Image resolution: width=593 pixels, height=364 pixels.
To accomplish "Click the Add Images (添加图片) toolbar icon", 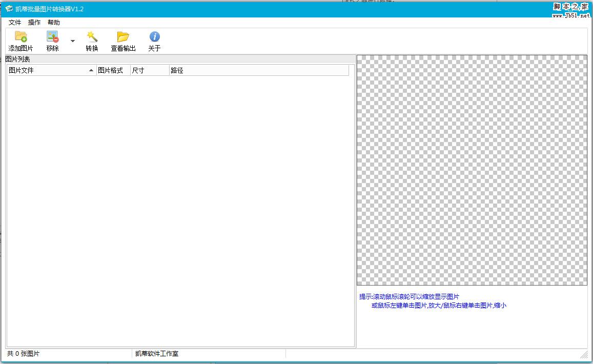I will (x=21, y=37).
